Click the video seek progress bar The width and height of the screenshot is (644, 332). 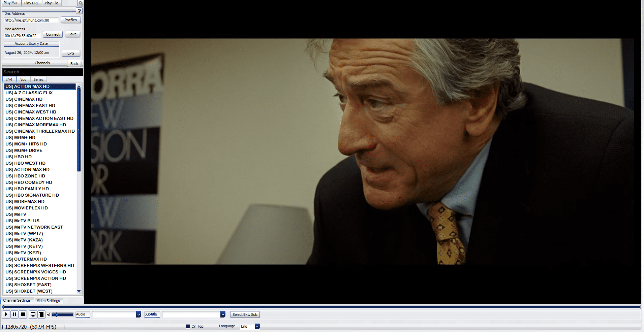pos(321,307)
